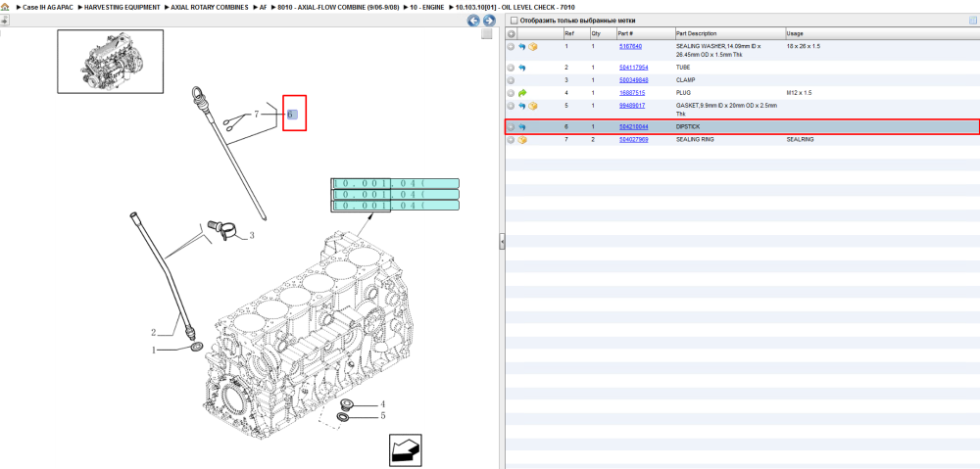Select callout number 3 near clamp
The image size is (980, 469).
tap(252, 236)
